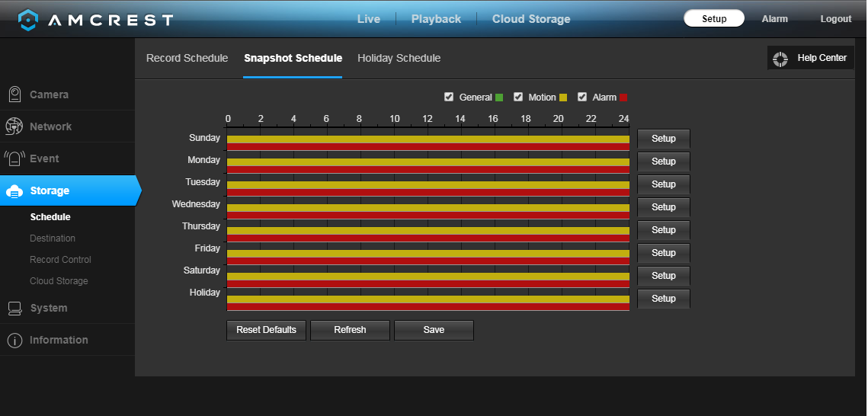Click the Thursday row label
868x416 pixels.
(201, 226)
